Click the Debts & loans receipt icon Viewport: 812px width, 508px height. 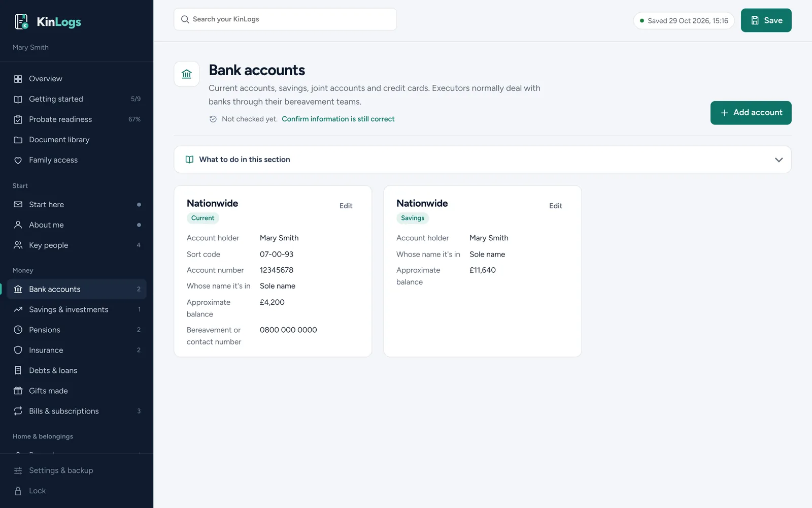(x=18, y=370)
